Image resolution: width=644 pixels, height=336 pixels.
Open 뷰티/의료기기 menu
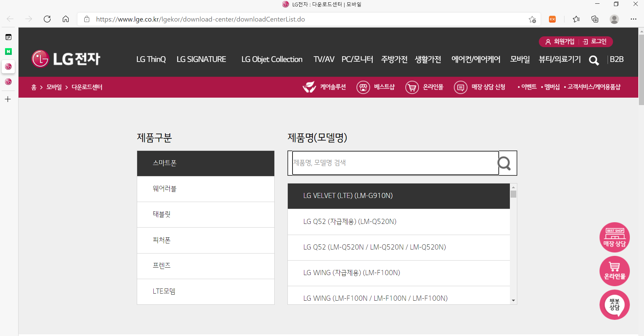coord(560,59)
